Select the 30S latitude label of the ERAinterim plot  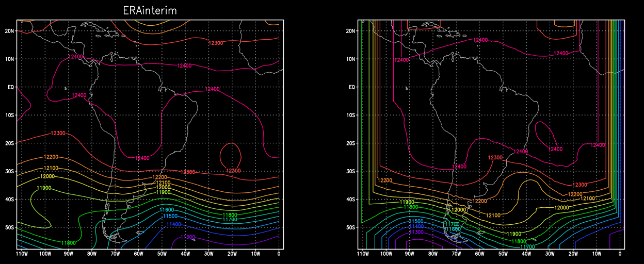point(8,171)
